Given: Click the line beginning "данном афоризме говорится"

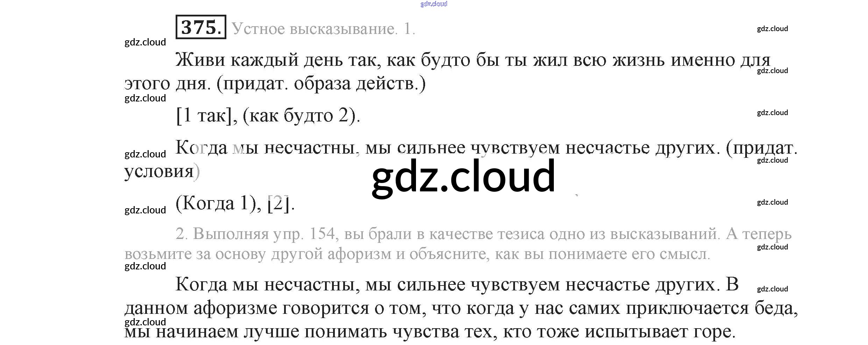Looking at the screenshot, I should click(x=460, y=308).
